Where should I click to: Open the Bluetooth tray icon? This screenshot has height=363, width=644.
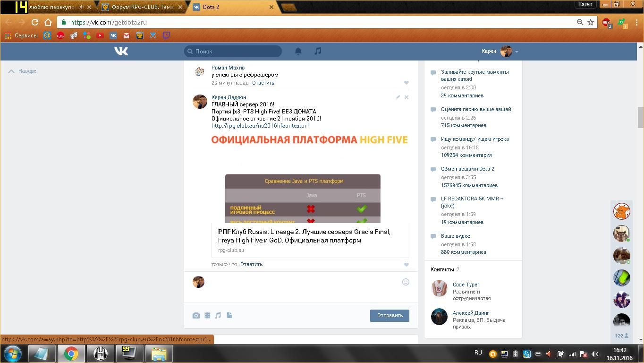(x=516, y=354)
